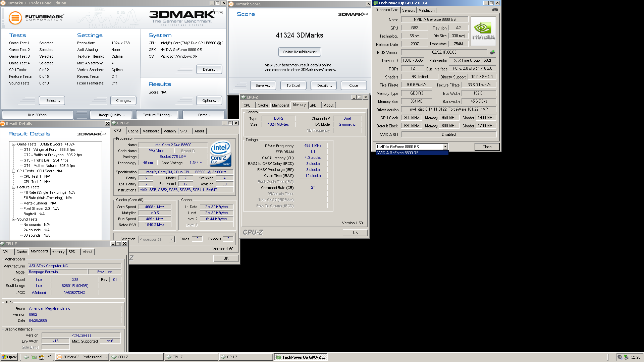
Task: Select NVIDIA GeForce 8800 GS dropdown entry
Action: [x=412, y=153]
